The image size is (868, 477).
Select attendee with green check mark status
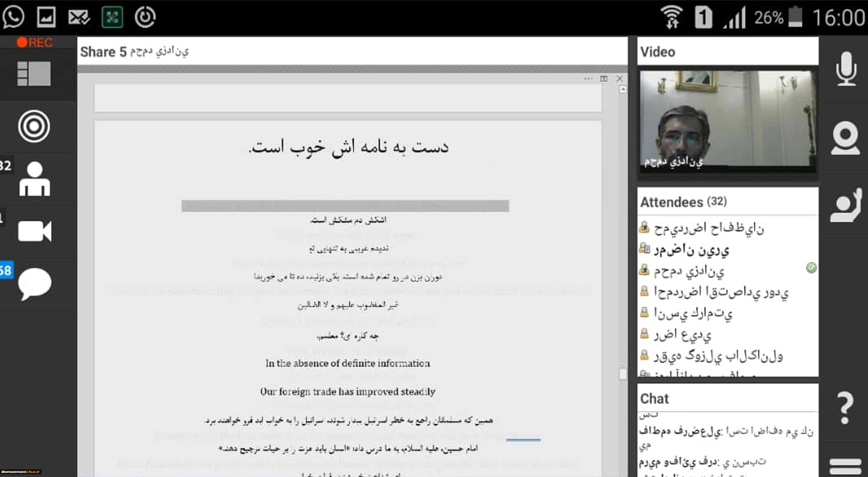pos(689,270)
